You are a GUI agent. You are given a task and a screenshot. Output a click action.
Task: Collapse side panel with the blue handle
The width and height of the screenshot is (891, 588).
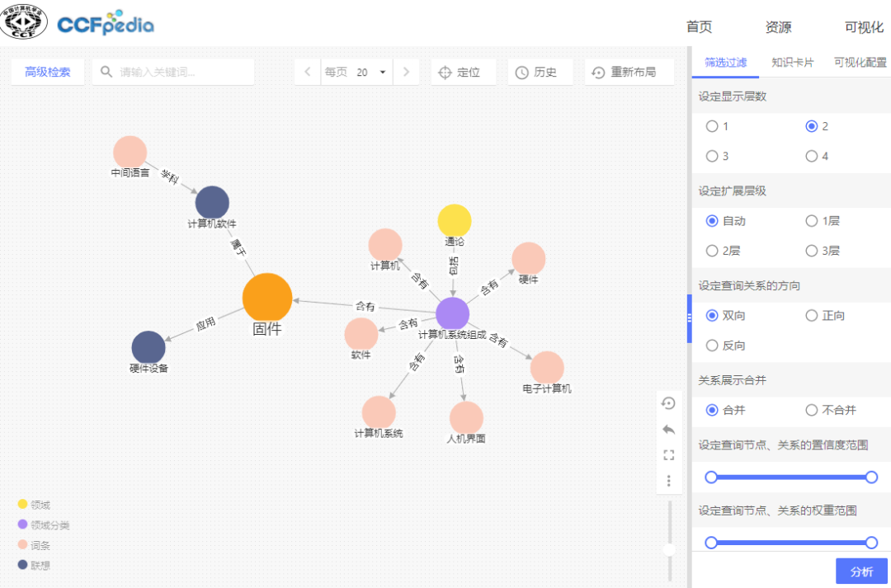[690, 318]
